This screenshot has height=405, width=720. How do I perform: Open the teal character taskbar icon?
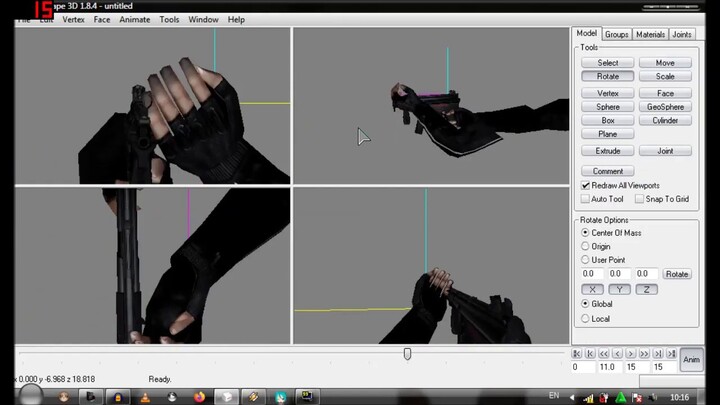tap(281, 397)
